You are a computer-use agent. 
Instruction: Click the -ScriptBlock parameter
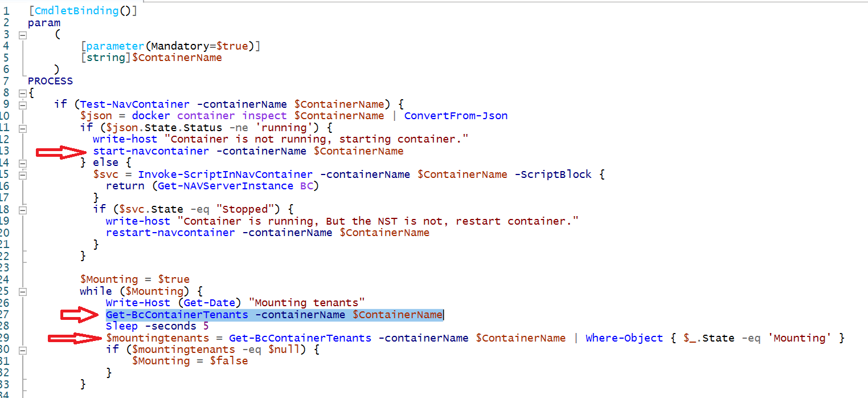click(x=552, y=174)
